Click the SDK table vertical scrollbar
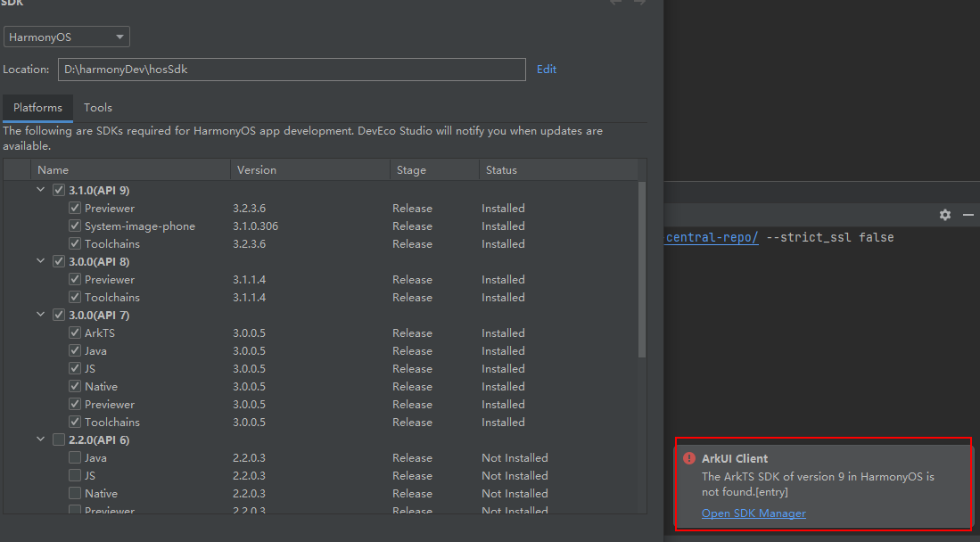The height and width of the screenshot is (542, 980). point(642,270)
